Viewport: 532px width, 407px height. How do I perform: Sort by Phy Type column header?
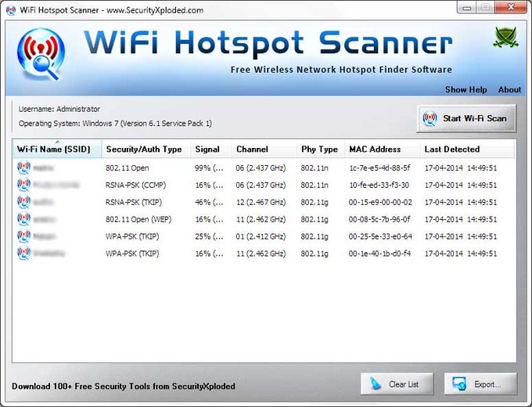[x=321, y=149]
